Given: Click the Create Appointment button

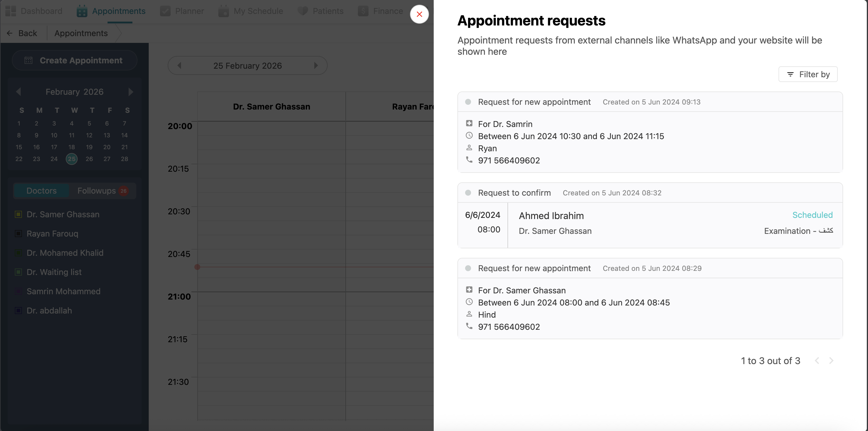Looking at the screenshot, I should pos(74,60).
